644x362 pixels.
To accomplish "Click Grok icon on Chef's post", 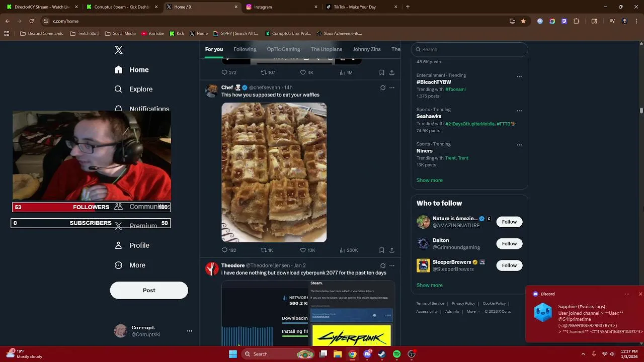I will (383, 87).
